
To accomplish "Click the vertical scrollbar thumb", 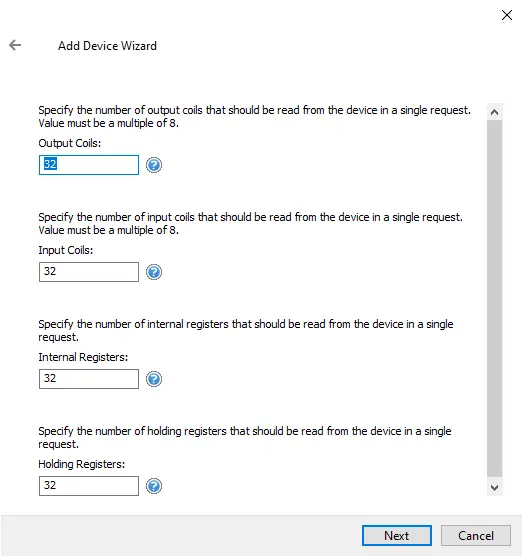I will pos(494,299).
